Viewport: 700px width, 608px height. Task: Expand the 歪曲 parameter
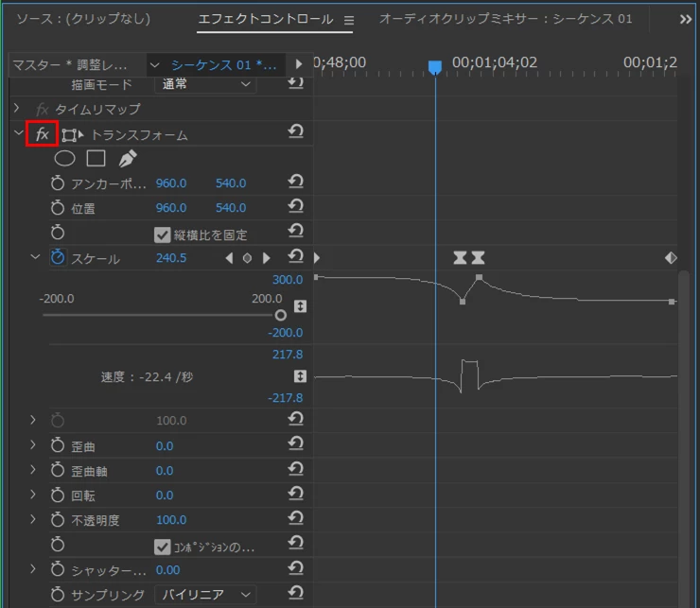[32, 444]
